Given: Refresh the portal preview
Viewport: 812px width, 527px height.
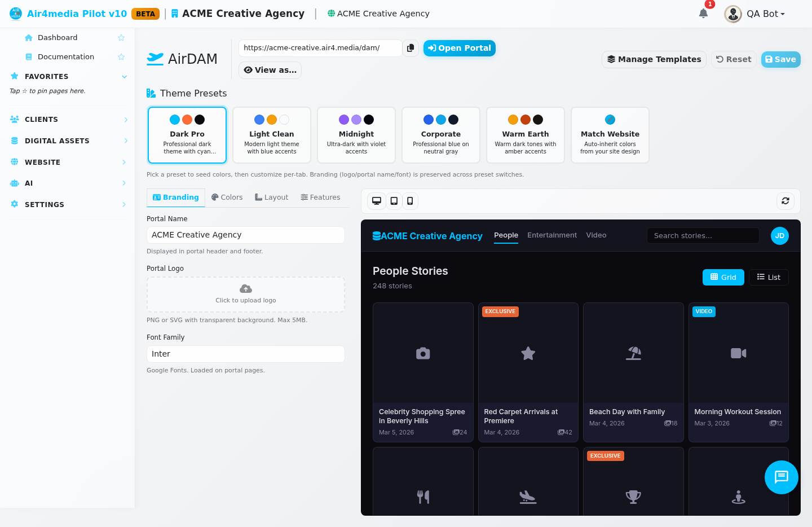Looking at the screenshot, I should pyautogui.click(x=785, y=201).
